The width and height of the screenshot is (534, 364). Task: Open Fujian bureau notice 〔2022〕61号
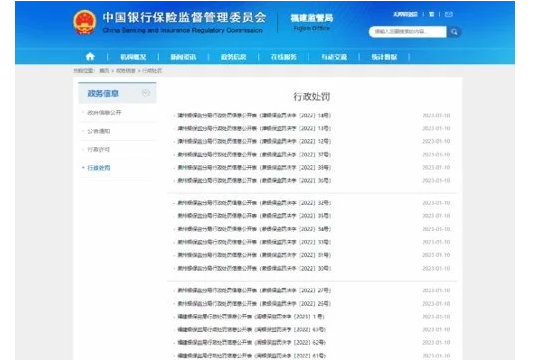(x=252, y=356)
